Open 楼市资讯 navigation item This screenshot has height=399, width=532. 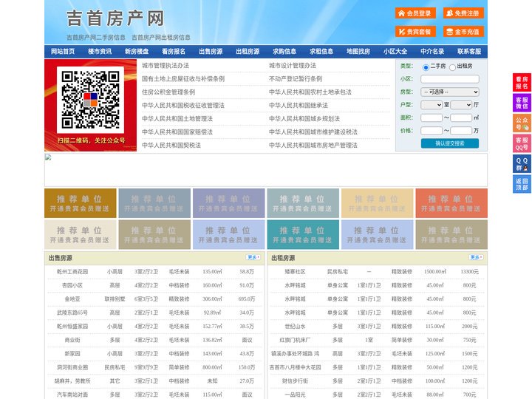click(x=100, y=51)
